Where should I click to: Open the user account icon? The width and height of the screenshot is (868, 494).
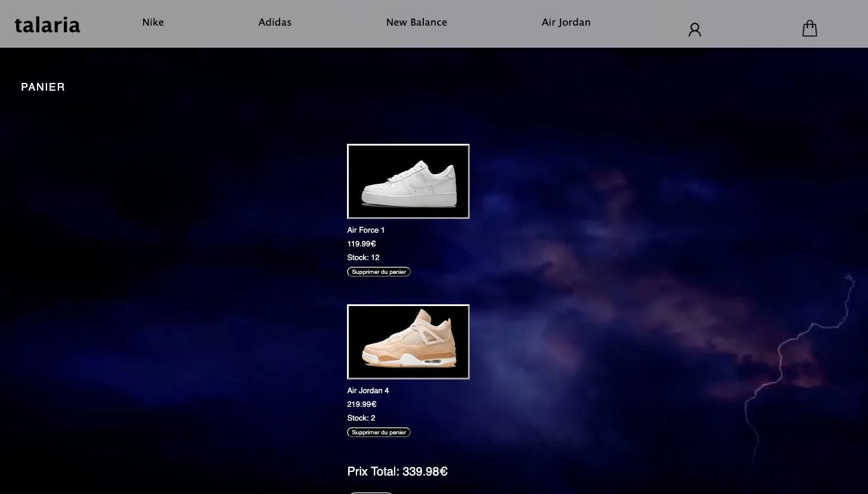(695, 30)
